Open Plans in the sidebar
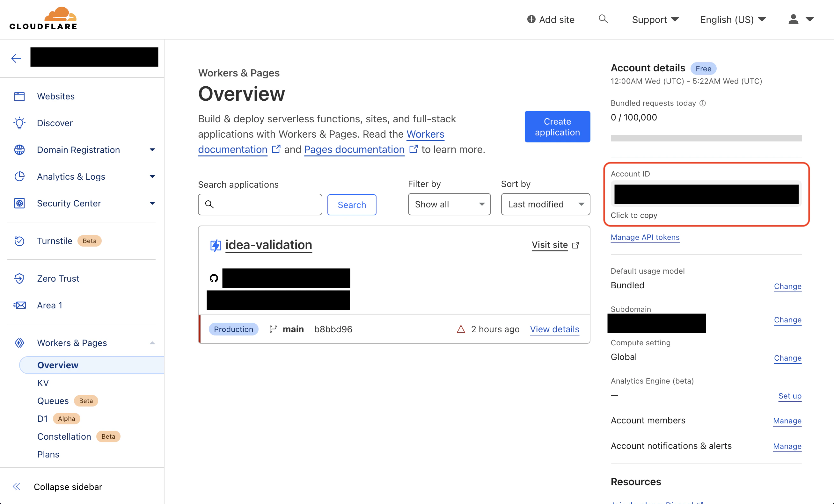This screenshot has height=504, width=834. pos(48,454)
